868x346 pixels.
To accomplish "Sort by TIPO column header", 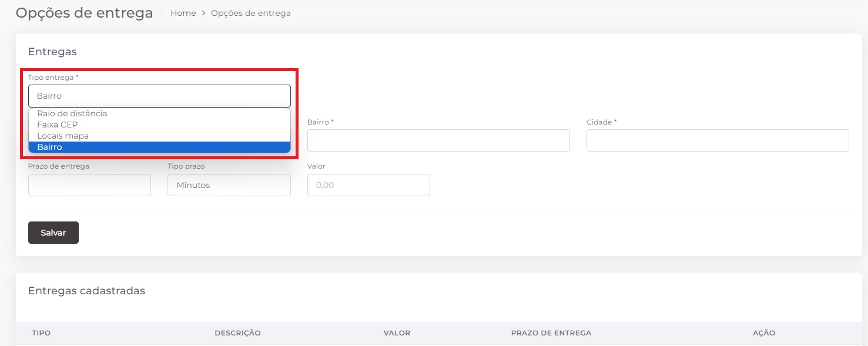I will pyautogui.click(x=41, y=333).
